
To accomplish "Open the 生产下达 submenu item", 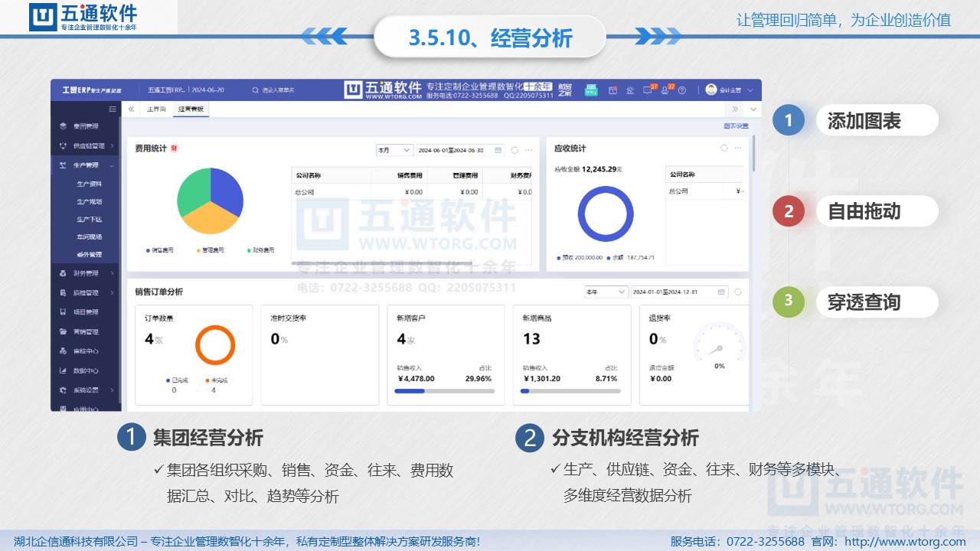I will pos(89,219).
